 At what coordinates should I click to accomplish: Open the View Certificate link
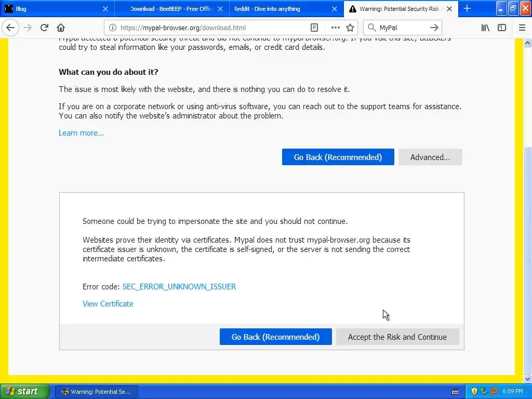tap(108, 303)
